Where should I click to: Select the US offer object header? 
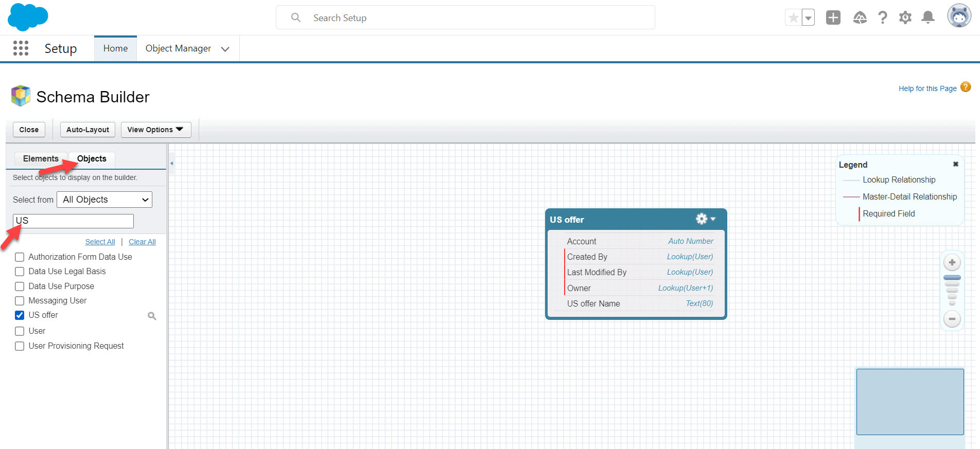pos(636,220)
